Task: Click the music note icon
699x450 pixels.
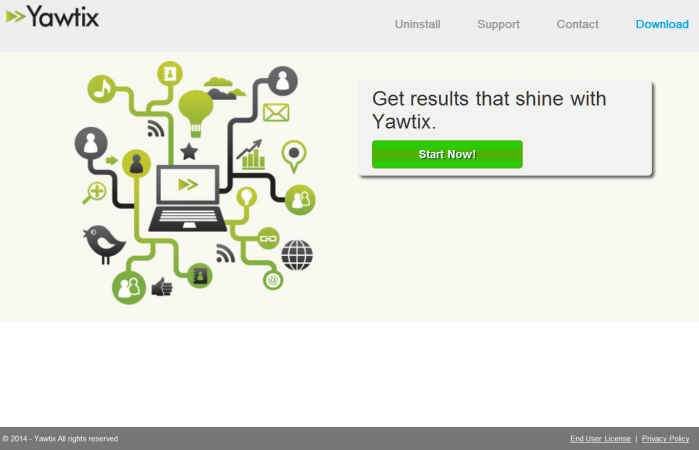Action: 102,89
